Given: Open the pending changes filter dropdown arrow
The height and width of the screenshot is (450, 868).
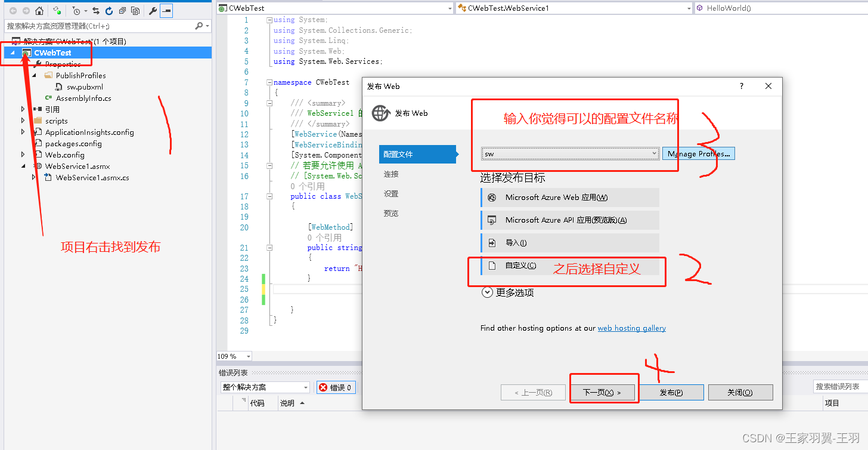Looking at the screenshot, I should [85, 11].
